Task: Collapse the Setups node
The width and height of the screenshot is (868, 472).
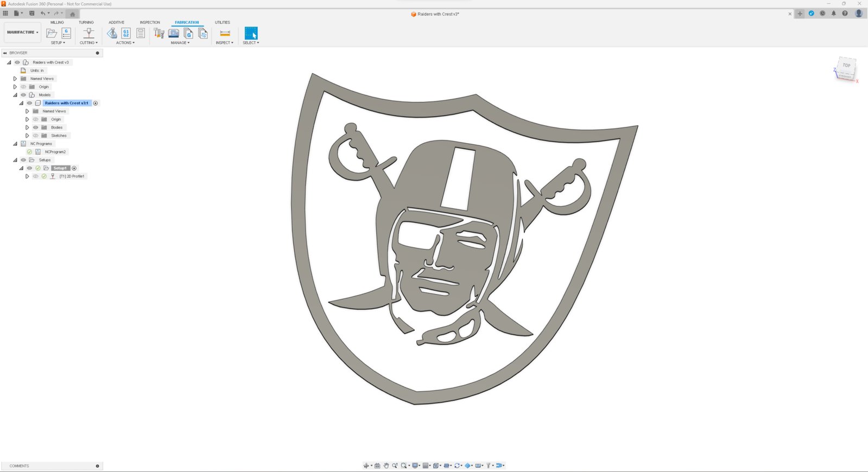Action: pyautogui.click(x=15, y=160)
